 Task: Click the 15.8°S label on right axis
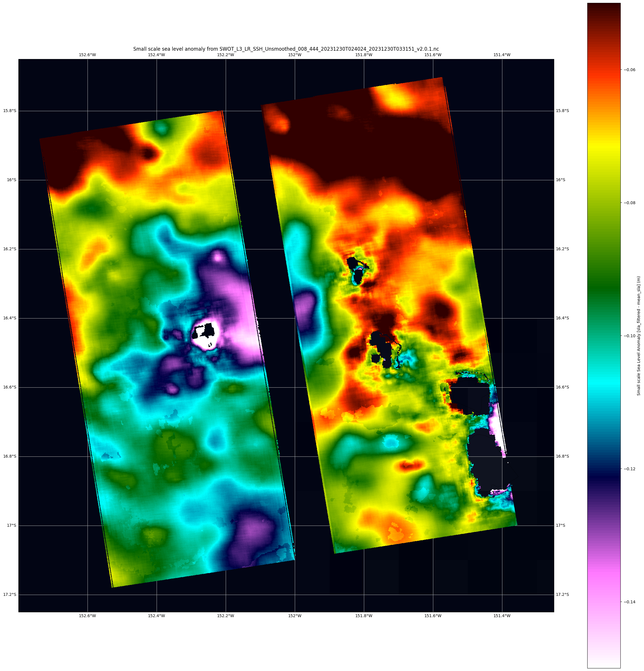point(563,111)
